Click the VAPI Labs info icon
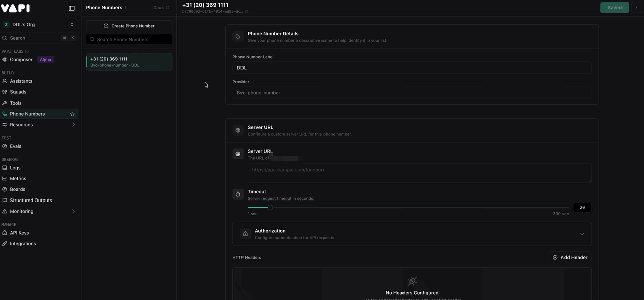The image size is (644, 300). tap(27, 51)
